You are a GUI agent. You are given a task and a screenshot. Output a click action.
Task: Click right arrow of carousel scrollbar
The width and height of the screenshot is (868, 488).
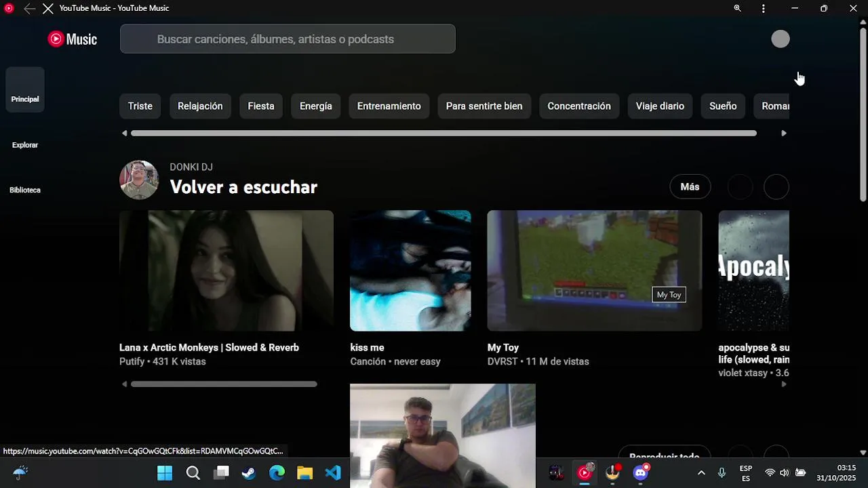pyautogui.click(x=784, y=384)
